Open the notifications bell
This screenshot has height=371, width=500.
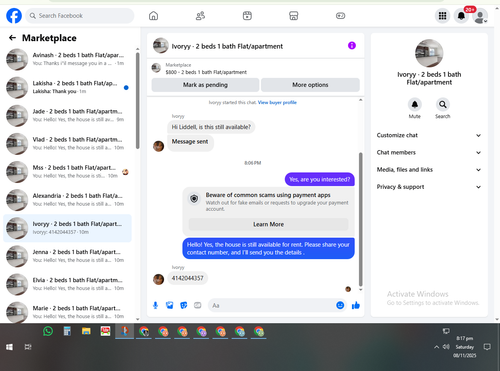[461, 16]
